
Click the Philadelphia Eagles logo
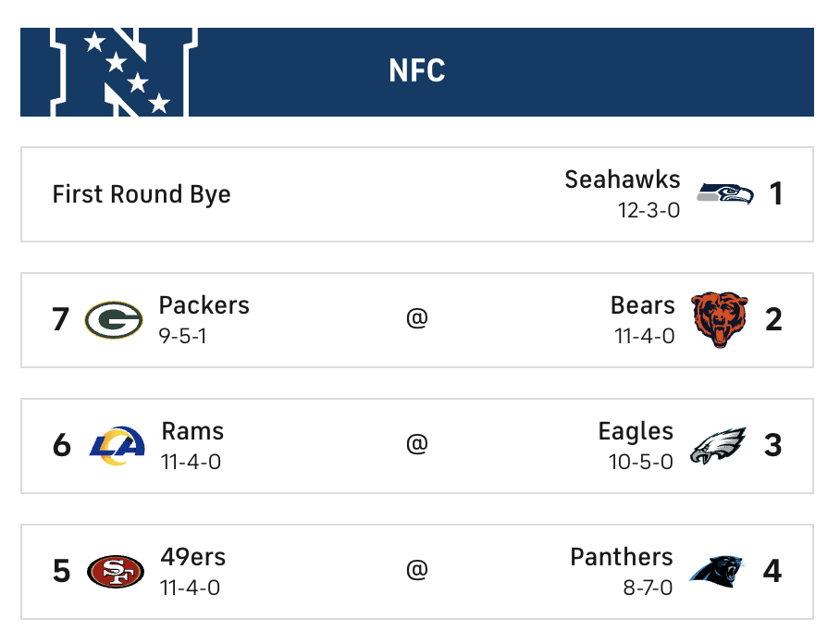coord(719,446)
